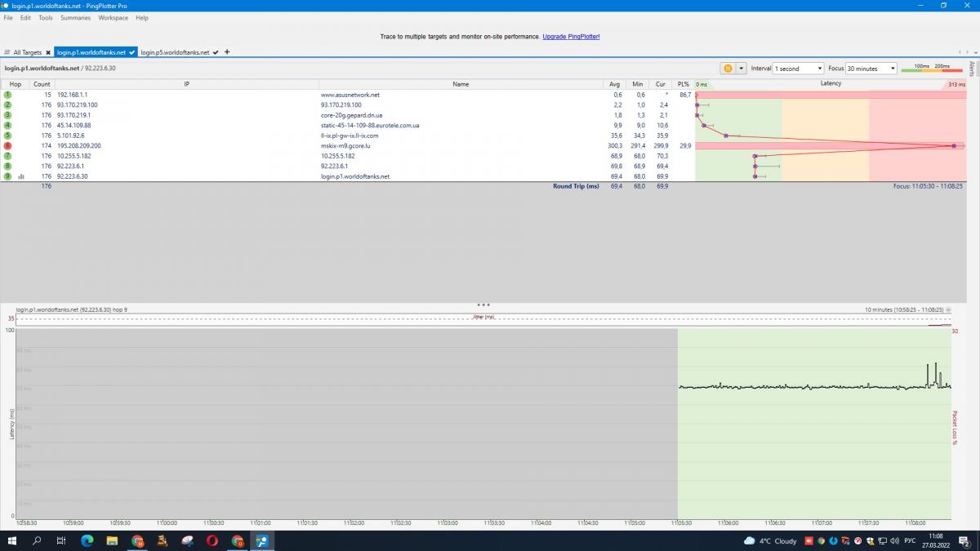Click the hop 3 green circle icon
980x551 pixels.
7,115
